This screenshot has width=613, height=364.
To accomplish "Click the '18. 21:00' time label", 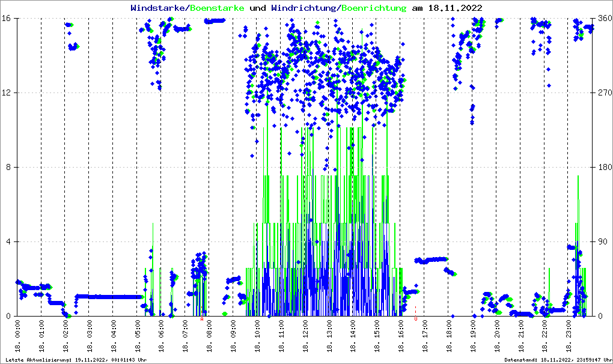I will [520, 336].
